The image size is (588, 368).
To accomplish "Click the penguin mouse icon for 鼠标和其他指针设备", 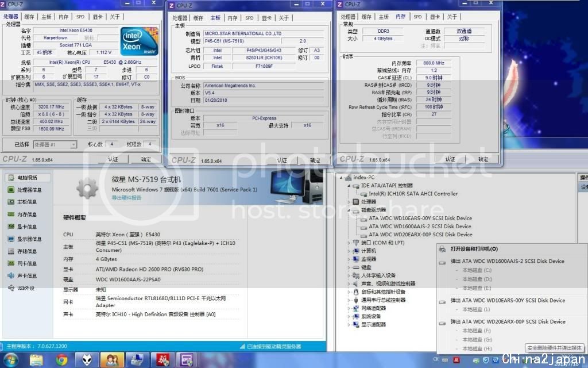I will tap(356, 292).
